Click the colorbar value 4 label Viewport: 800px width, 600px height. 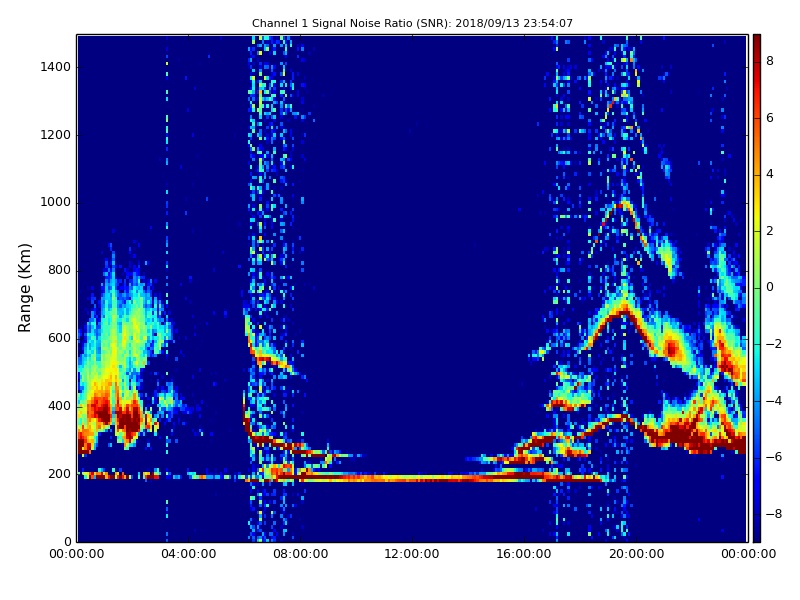770,174
